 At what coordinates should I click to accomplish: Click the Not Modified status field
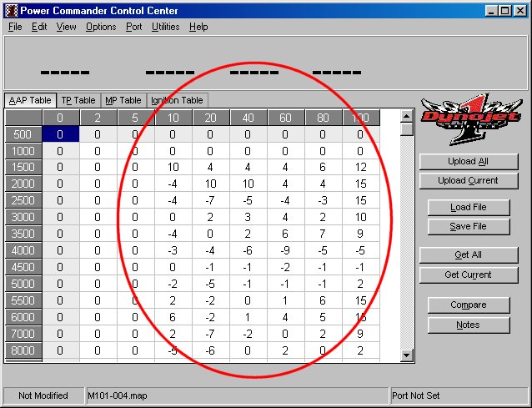pos(43,395)
